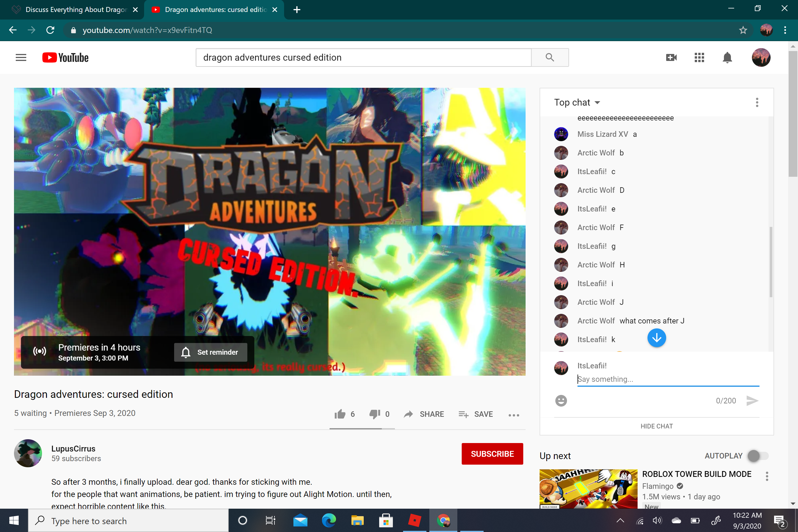Click the LupusCirrus channel avatar

(x=28, y=453)
